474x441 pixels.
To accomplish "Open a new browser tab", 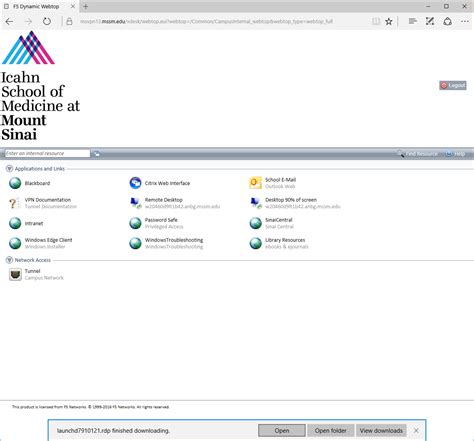I will coord(86,6).
